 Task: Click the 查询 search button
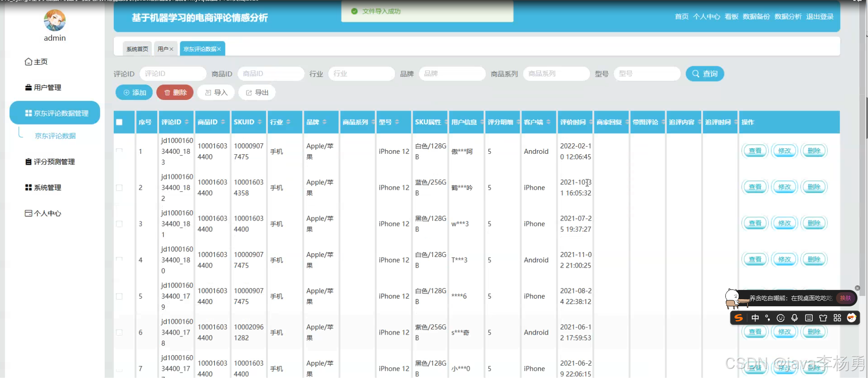click(x=705, y=73)
